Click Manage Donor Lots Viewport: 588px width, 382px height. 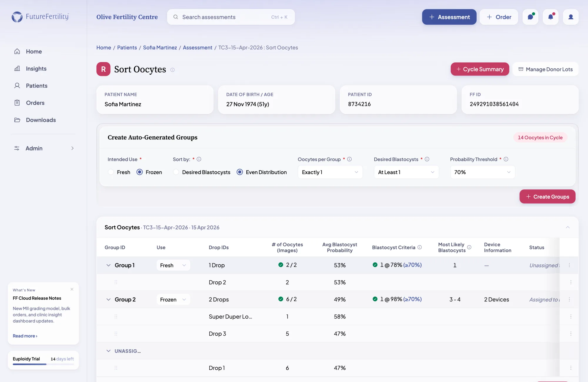pos(545,69)
